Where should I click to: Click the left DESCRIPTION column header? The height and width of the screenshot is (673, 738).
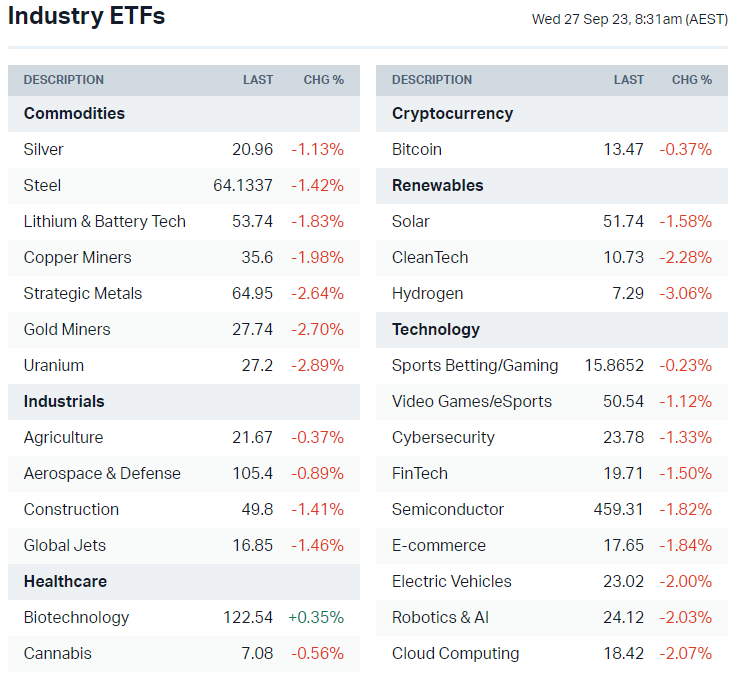pos(64,80)
